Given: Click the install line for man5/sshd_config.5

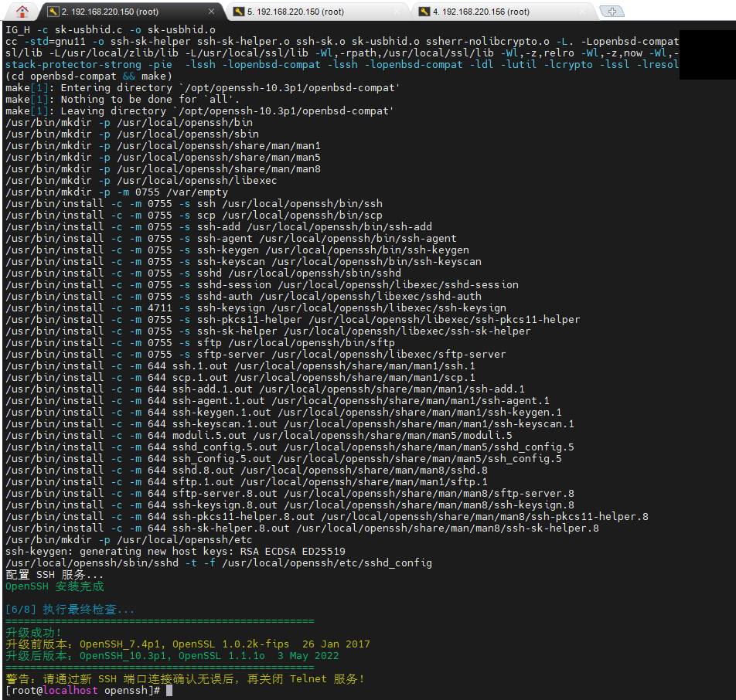Looking at the screenshot, I should point(290,447).
